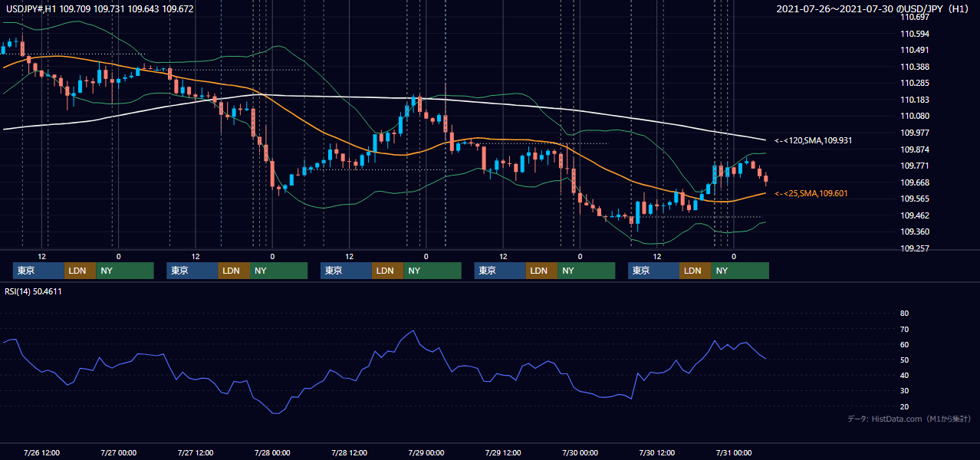Image resolution: width=980 pixels, height=460 pixels.
Task: Click the 7/27 00:00 date label
Action: [x=118, y=453]
